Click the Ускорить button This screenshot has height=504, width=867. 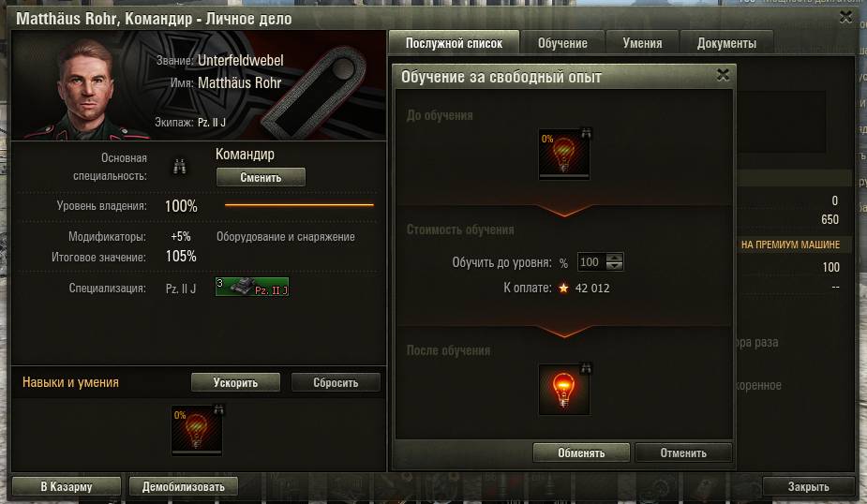coord(235,382)
